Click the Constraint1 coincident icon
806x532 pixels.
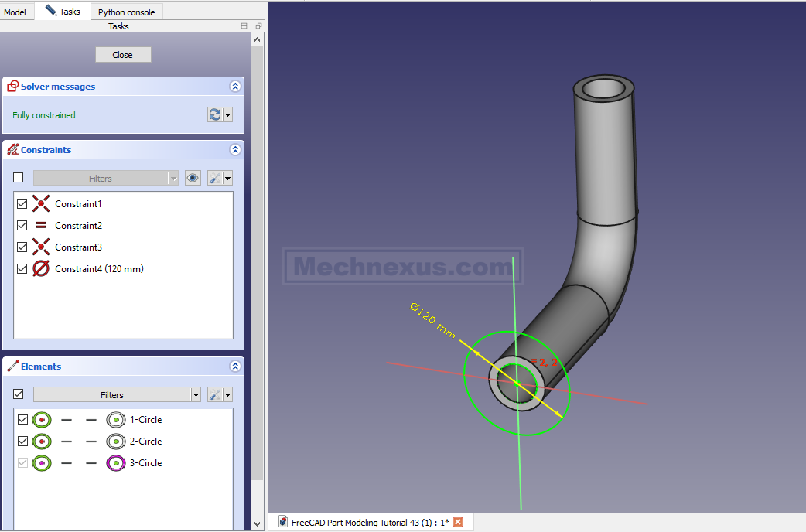(41, 203)
